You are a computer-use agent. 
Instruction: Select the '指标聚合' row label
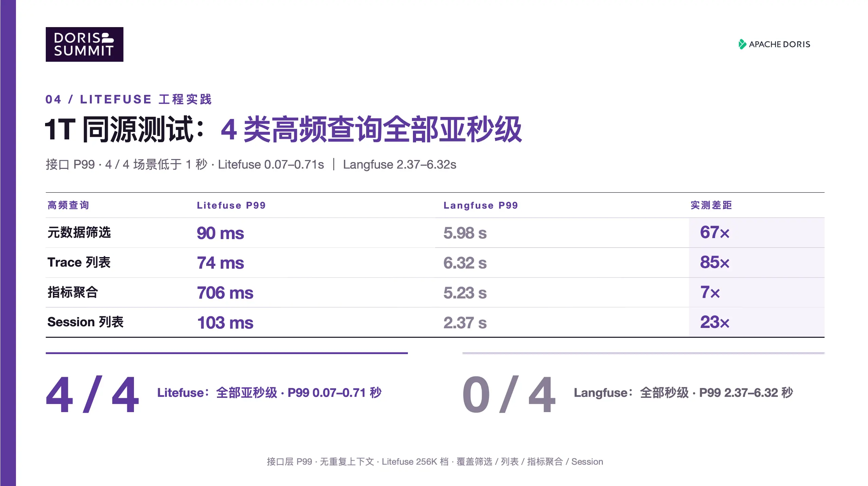[x=73, y=292]
